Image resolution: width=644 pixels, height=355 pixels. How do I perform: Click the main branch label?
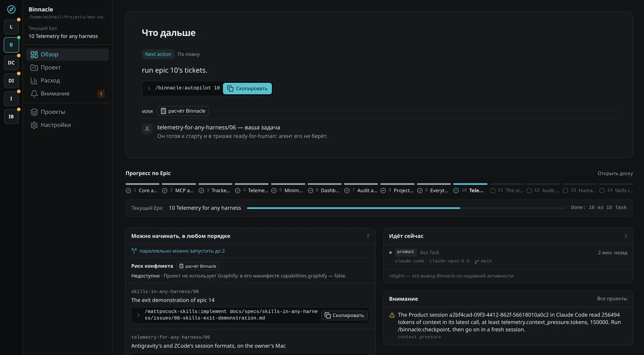coord(483,261)
